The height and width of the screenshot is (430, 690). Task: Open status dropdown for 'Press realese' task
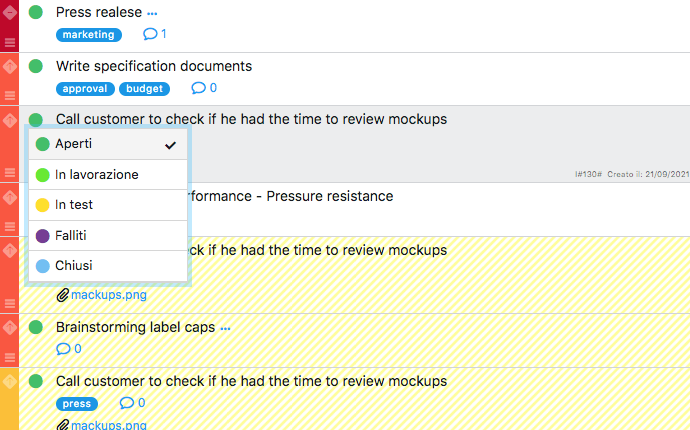click(x=35, y=13)
